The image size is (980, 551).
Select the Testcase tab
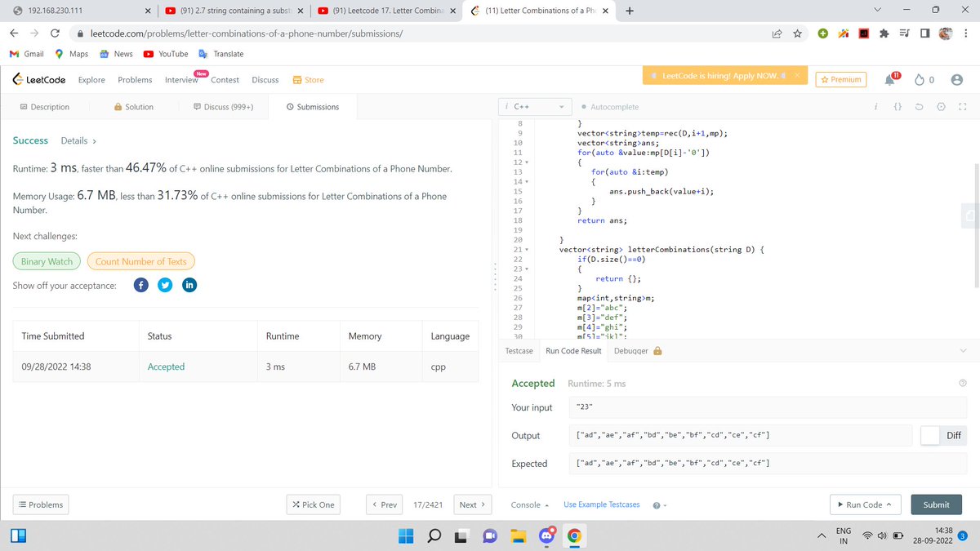coord(519,351)
